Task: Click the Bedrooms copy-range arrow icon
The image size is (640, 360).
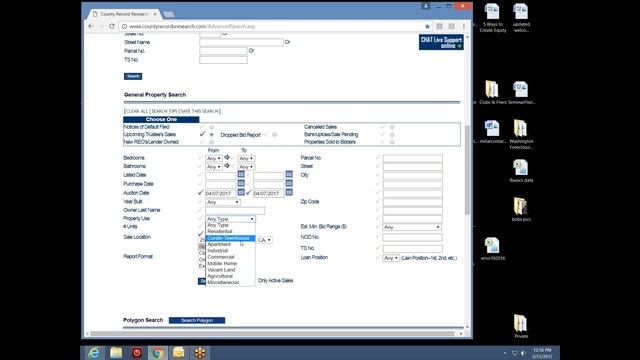Action: pyautogui.click(x=227, y=158)
